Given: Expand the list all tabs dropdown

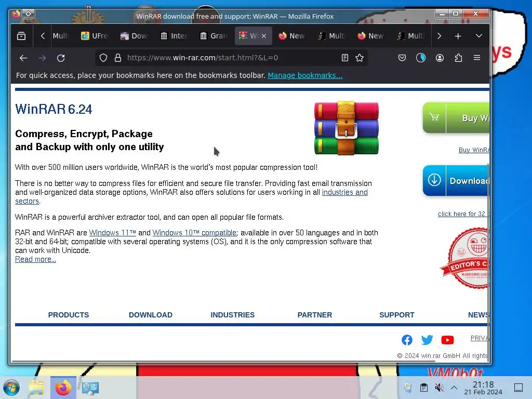Looking at the screenshot, I should click(x=478, y=36).
